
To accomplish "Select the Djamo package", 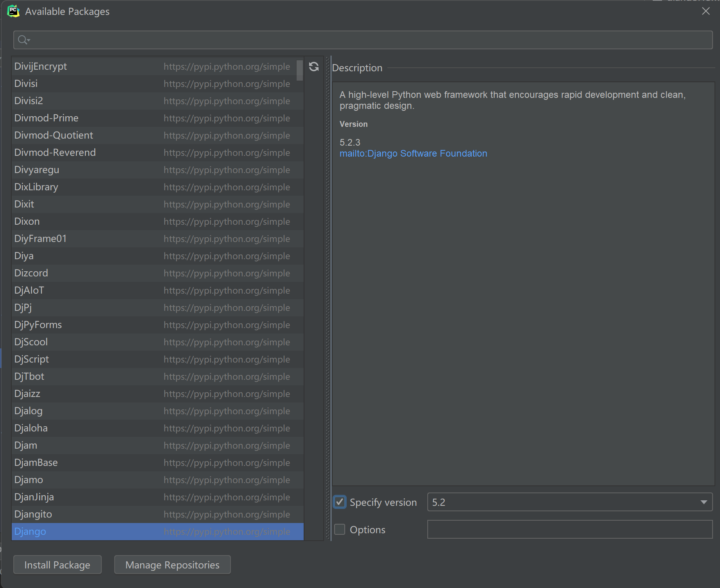I will pos(158,480).
